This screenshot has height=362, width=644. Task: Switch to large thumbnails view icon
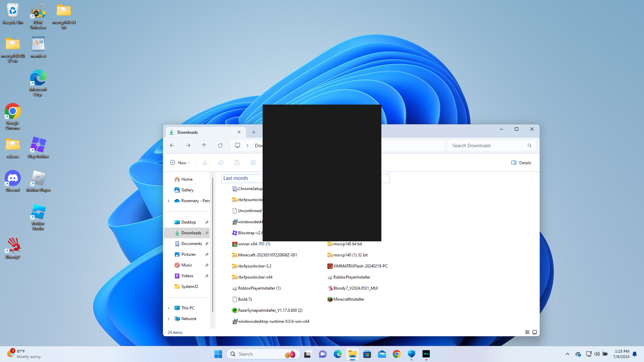[x=535, y=332]
